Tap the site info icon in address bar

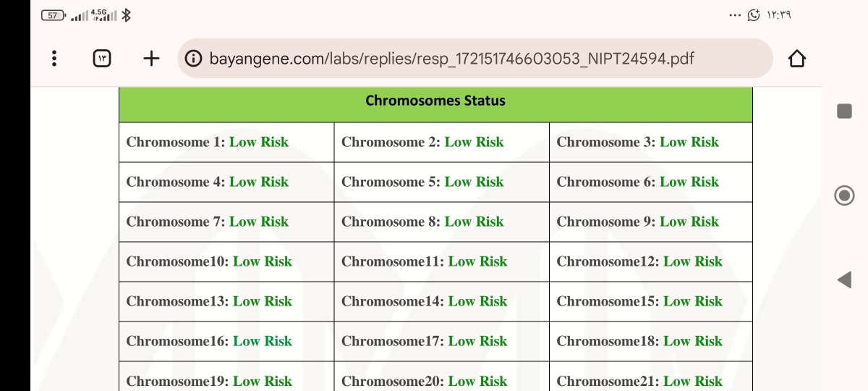click(193, 59)
